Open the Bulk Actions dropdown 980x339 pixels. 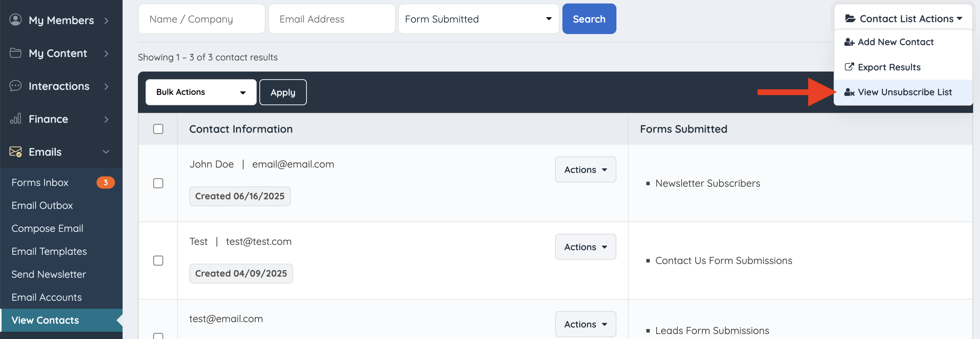click(x=201, y=92)
